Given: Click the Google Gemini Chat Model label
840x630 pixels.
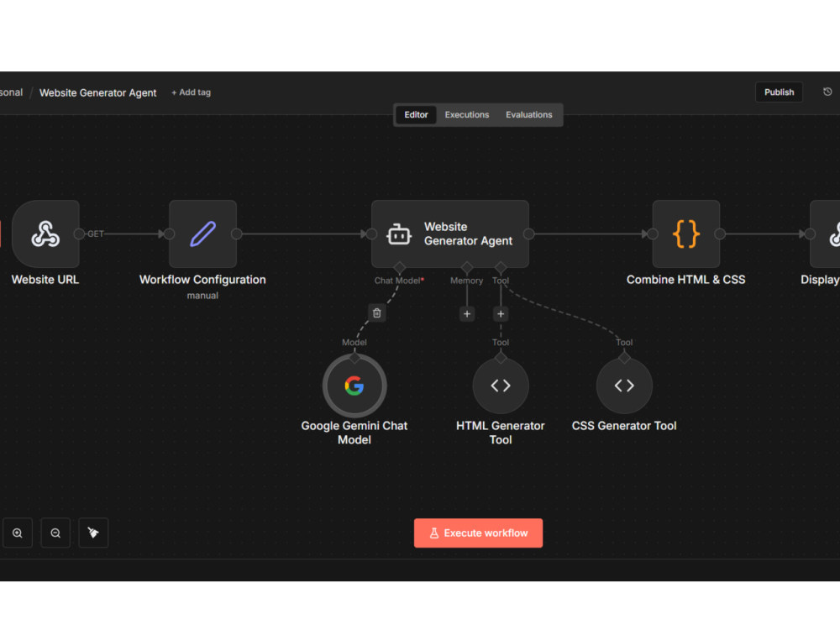Looking at the screenshot, I should [354, 433].
